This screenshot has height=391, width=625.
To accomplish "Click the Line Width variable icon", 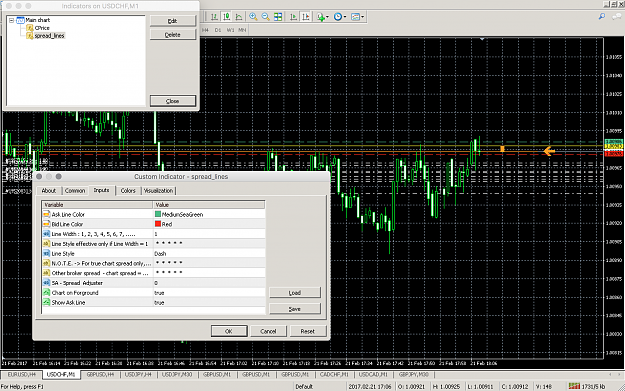I will pos(46,234).
